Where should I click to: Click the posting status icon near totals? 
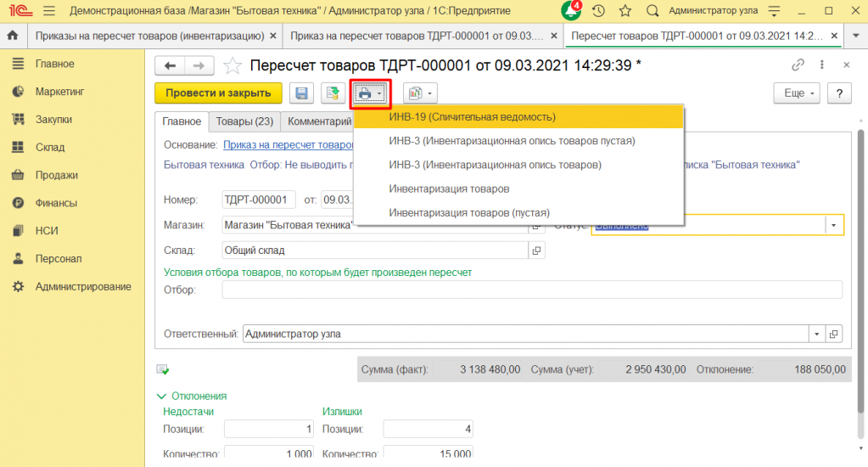click(x=162, y=369)
